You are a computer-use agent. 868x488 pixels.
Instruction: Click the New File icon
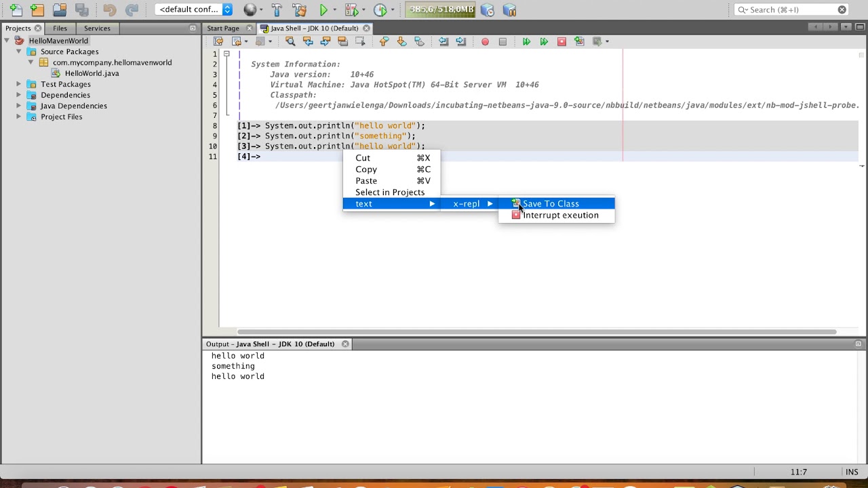click(x=16, y=10)
